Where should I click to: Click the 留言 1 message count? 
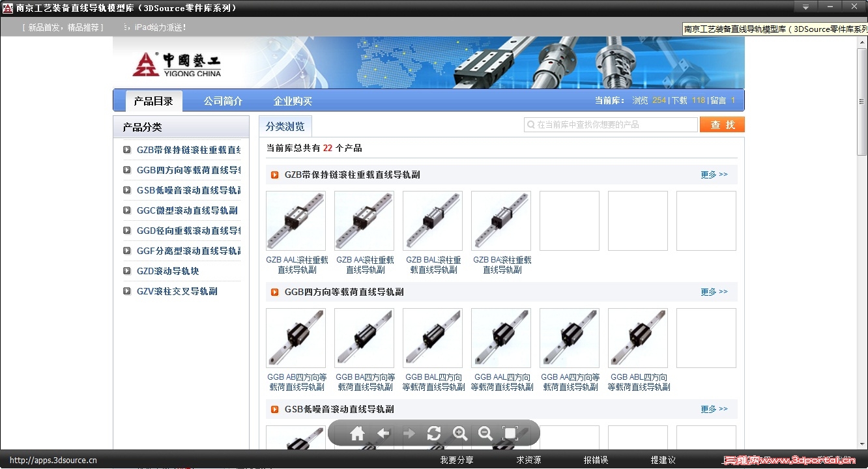click(723, 100)
